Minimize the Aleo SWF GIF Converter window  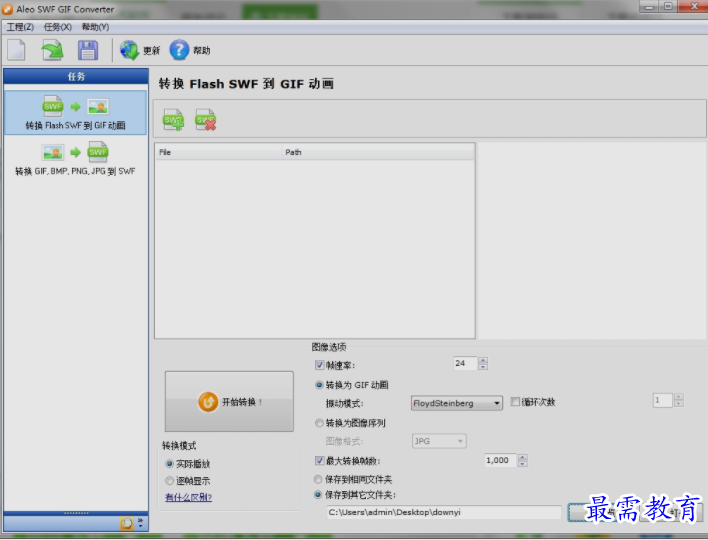point(649,6)
